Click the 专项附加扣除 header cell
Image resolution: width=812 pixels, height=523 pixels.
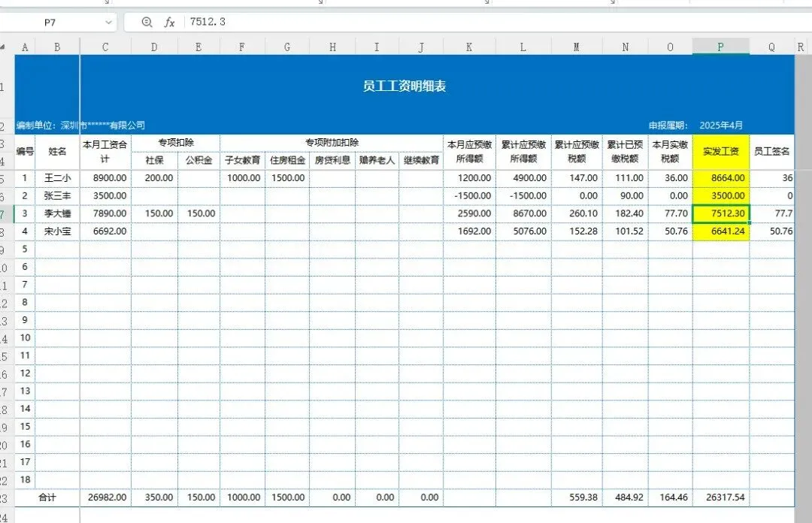point(332,143)
